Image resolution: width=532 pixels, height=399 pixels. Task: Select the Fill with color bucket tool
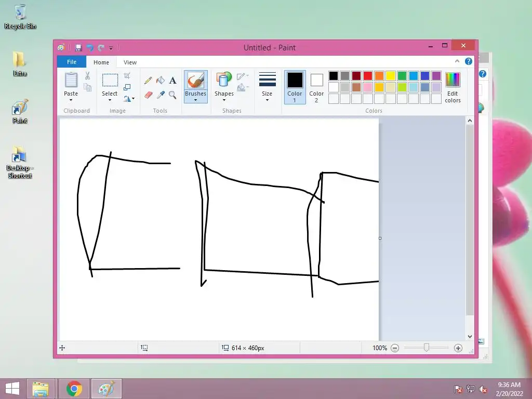click(161, 81)
